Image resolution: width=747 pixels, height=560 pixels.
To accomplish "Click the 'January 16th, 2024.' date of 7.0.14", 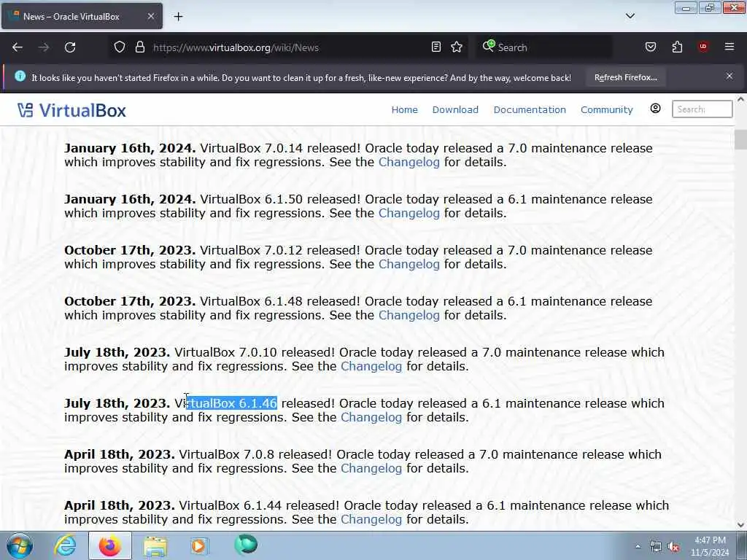I will tap(130, 148).
